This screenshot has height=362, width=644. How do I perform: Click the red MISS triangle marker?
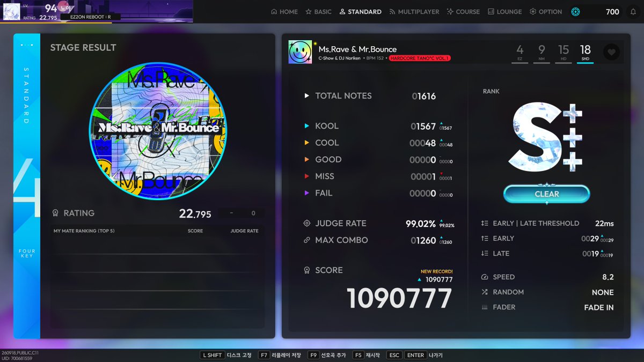[307, 176]
